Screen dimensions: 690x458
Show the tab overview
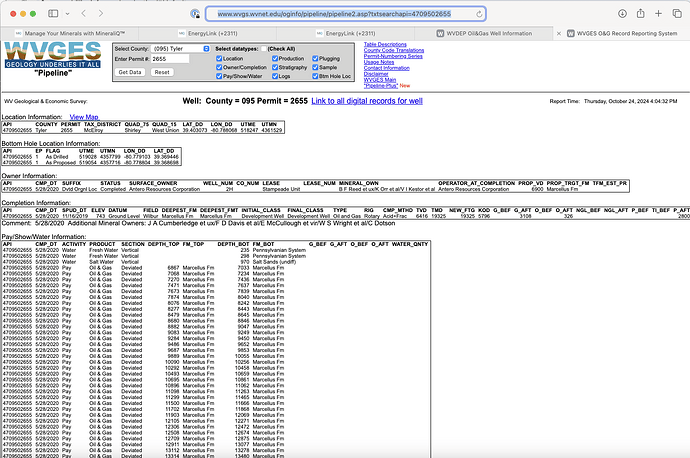click(x=677, y=14)
